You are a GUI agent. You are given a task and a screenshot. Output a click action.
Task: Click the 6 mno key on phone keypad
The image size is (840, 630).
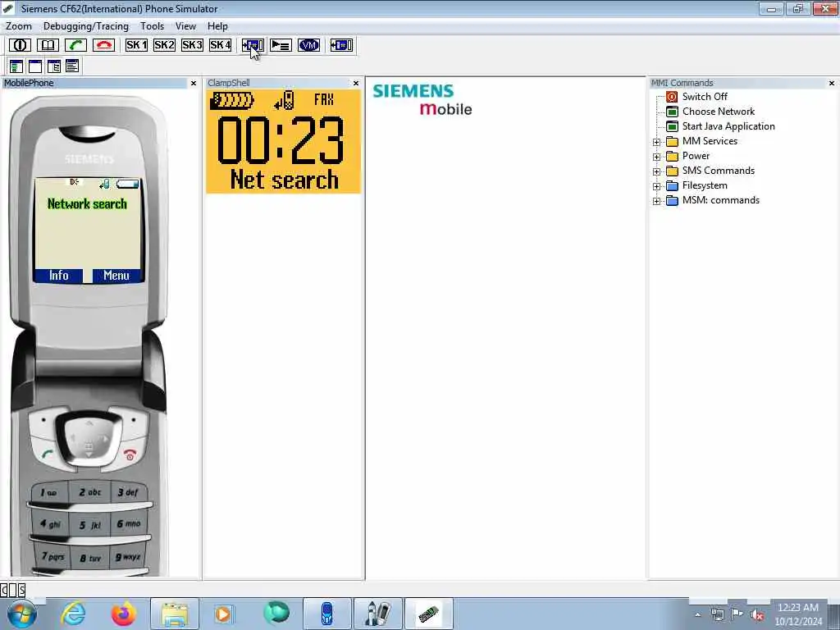(128, 523)
